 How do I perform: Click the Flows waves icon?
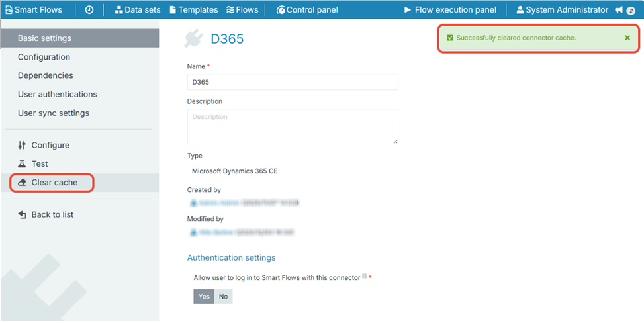tap(230, 10)
